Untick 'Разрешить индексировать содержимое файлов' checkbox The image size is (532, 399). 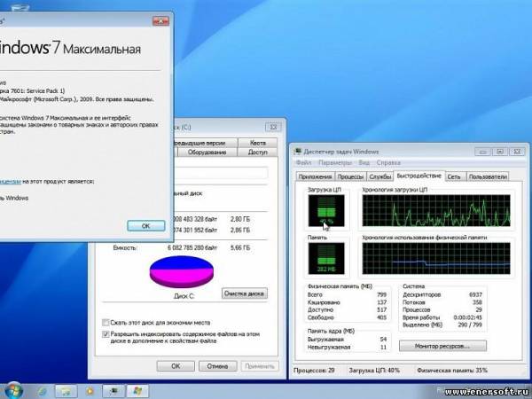point(106,334)
